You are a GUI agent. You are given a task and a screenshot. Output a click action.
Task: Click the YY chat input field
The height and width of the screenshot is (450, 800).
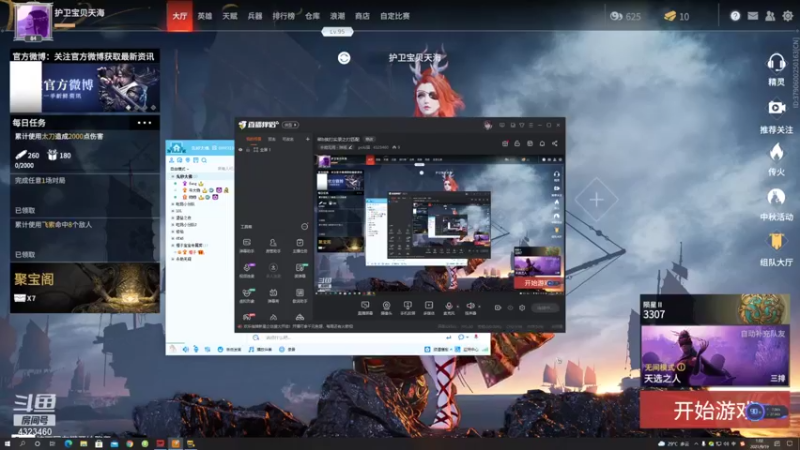352,338
